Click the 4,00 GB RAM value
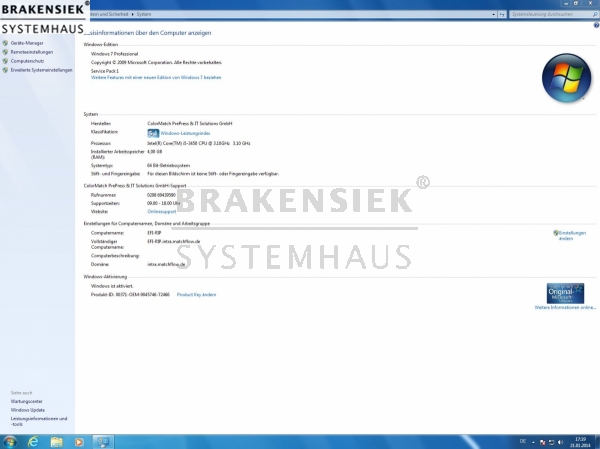The image size is (600, 449). (155, 152)
